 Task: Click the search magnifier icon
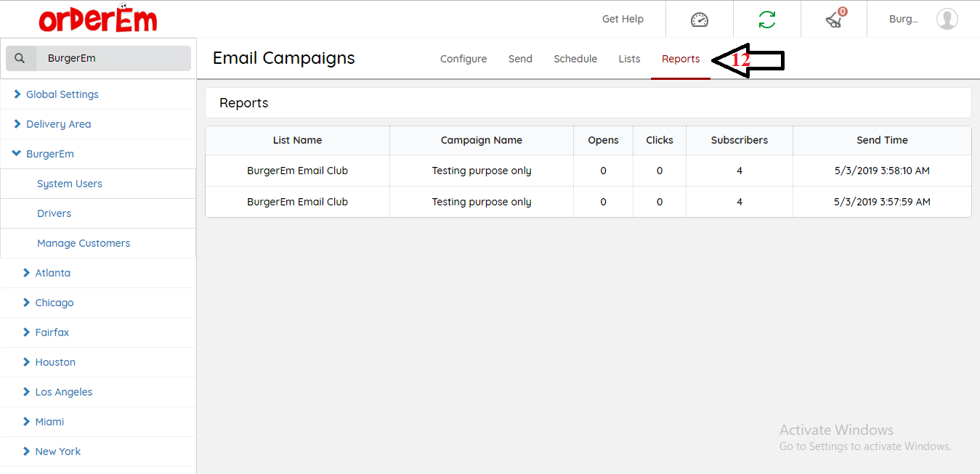(20, 59)
